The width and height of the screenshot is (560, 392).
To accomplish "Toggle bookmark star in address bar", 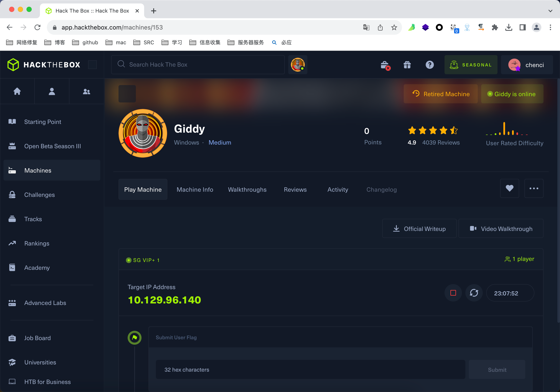I will click(x=394, y=27).
